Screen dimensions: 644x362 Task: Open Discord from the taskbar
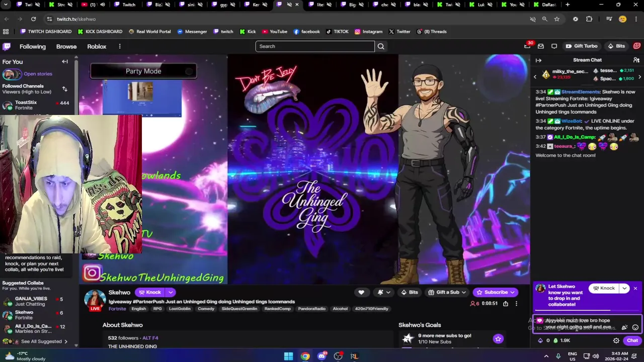(322, 356)
